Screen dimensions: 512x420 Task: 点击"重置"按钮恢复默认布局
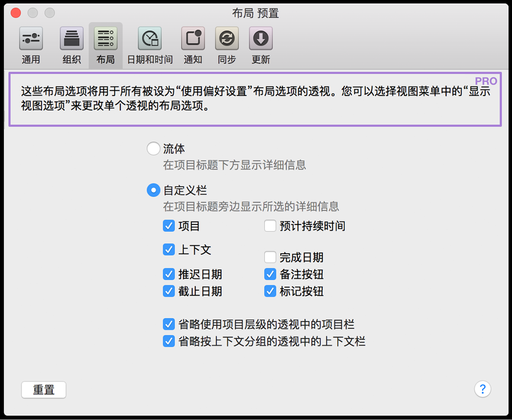click(x=44, y=390)
